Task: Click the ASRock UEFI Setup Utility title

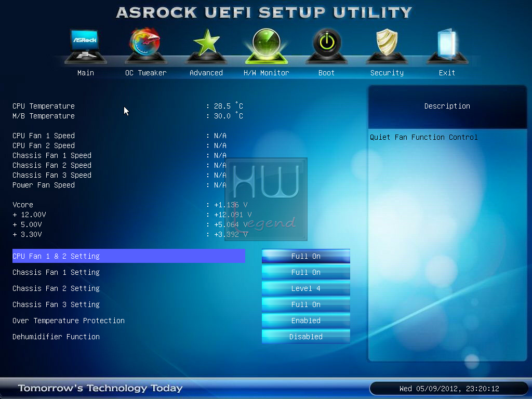Action: click(x=264, y=12)
